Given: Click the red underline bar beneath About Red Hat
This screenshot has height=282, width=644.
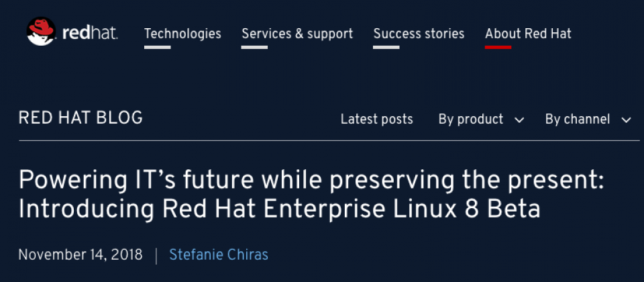Looking at the screenshot, I should [x=498, y=47].
